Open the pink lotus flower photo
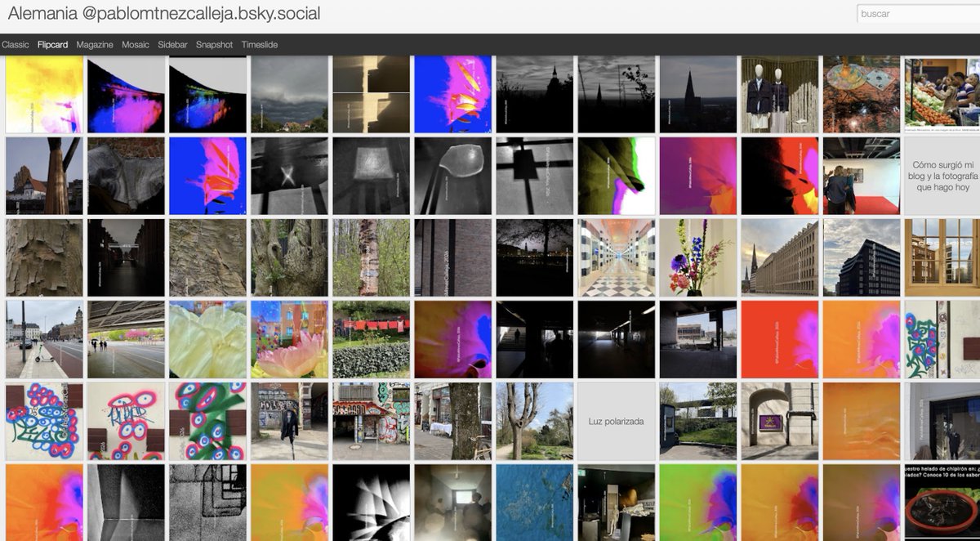The height and width of the screenshot is (541, 980). 290,339
